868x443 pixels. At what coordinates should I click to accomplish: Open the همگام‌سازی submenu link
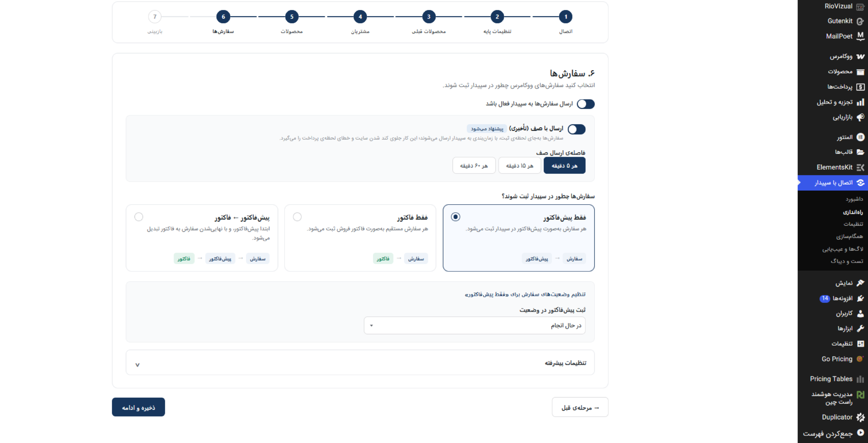[x=849, y=236]
